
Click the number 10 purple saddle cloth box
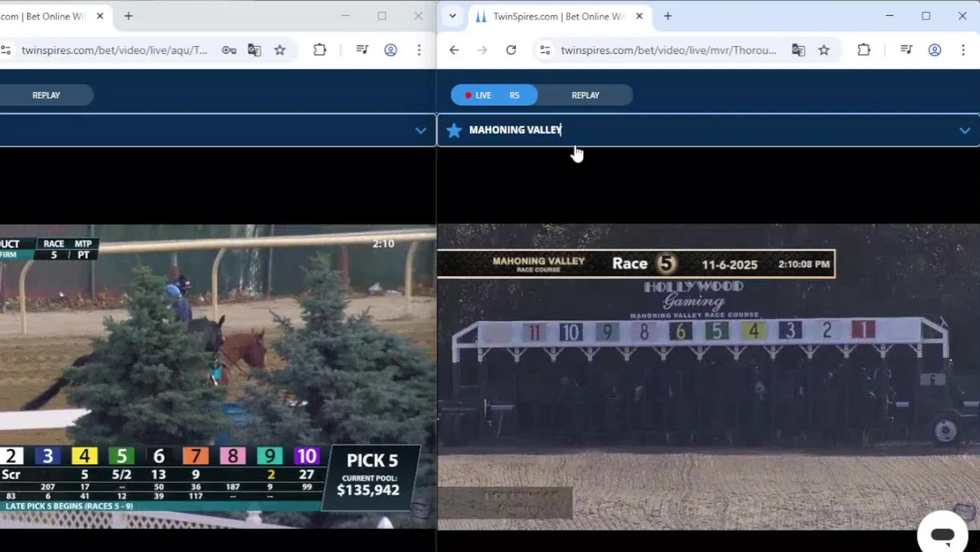(306, 457)
